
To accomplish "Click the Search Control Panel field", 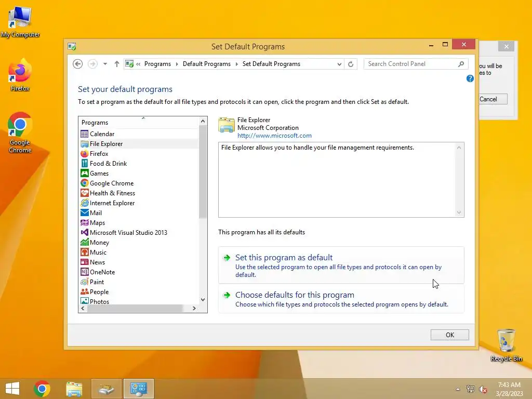I will click(x=411, y=64).
